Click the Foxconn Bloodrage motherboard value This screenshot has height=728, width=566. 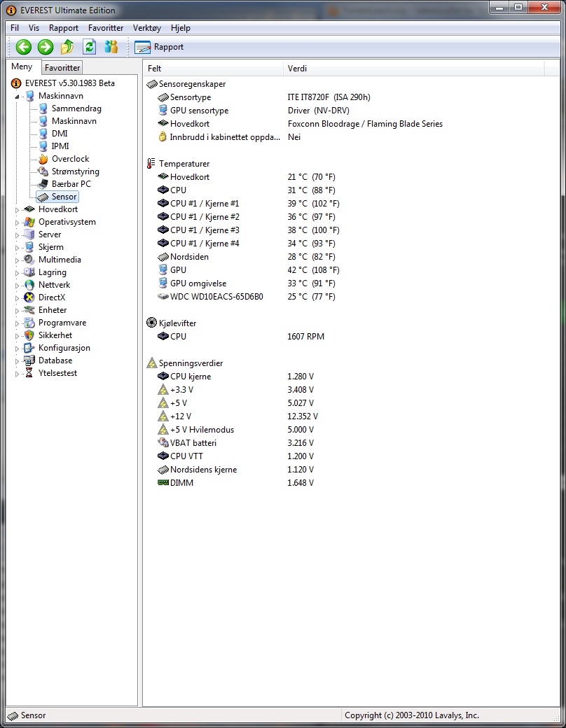coord(365,124)
